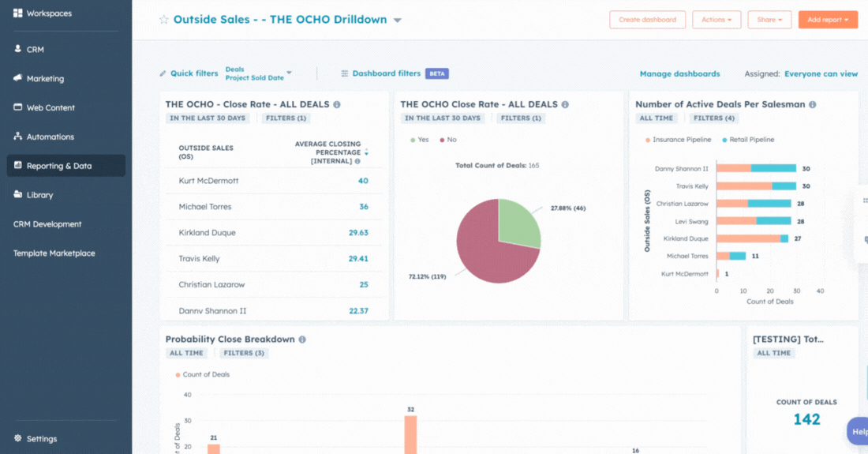Screen dimensions: 868x454
Task: Click IN THE LAST 30 DAYS tag on pie report
Action: 443,118
